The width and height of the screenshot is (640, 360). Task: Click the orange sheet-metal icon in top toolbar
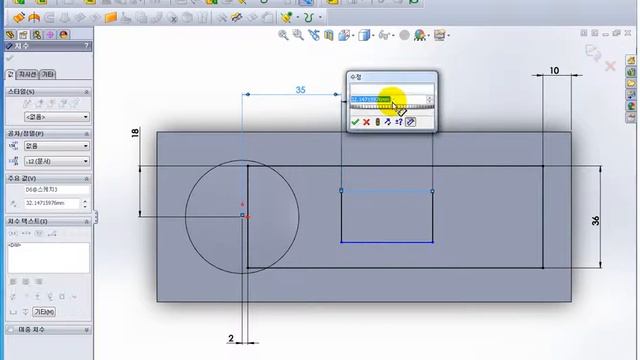111,18
